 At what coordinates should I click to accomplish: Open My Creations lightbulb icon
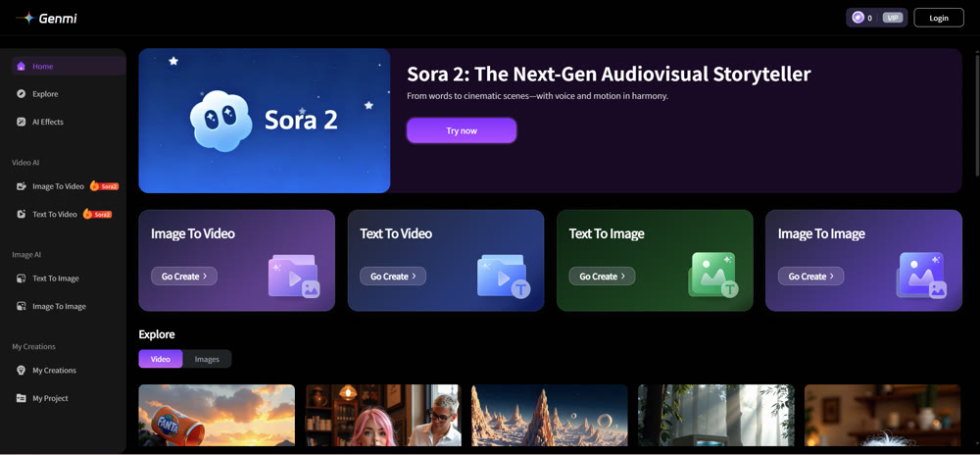point(22,370)
